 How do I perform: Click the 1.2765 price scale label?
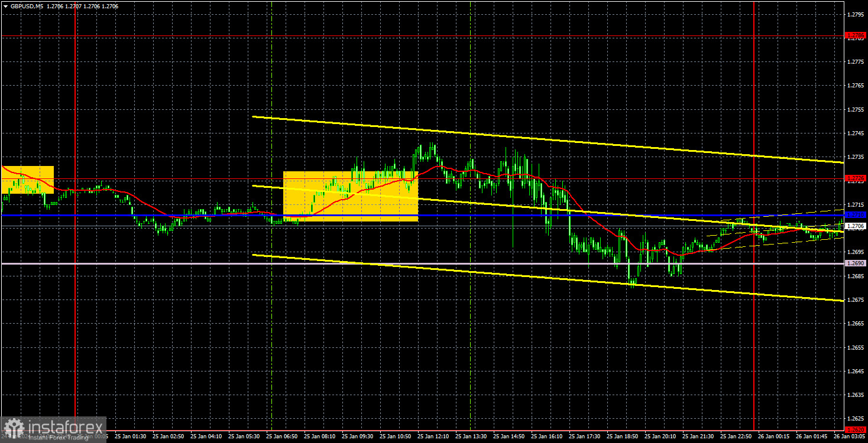tap(856, 86)
